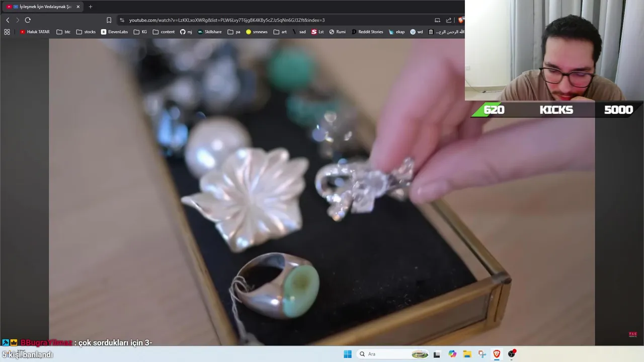Share this page via the share icon

pos(449,20)
